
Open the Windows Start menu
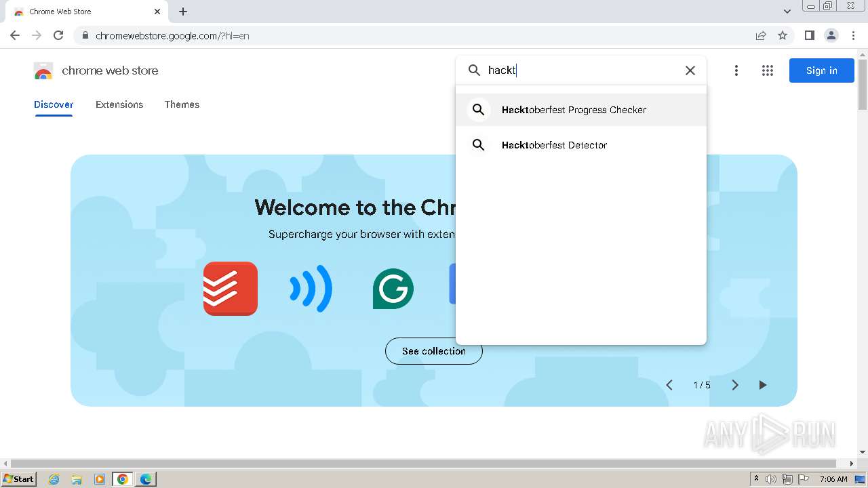pyautogui.click(x=19, y=479)
